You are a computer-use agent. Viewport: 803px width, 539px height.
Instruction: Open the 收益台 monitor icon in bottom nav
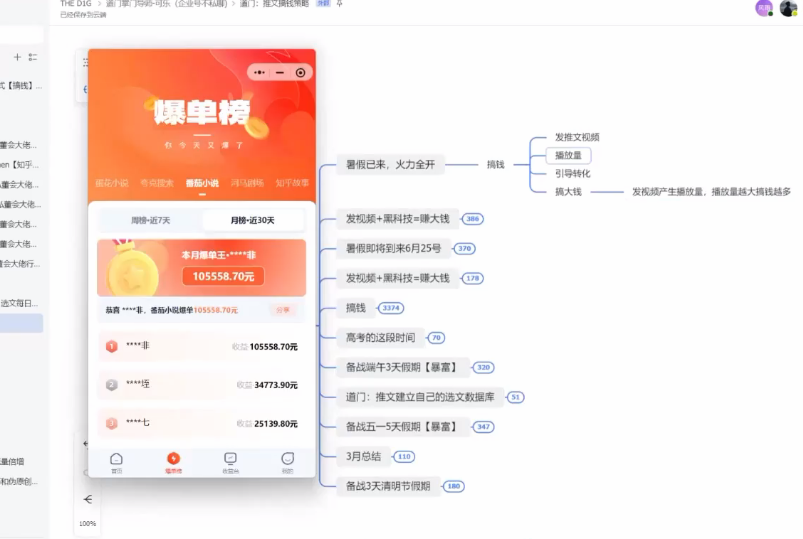click(x=231, y=460)
